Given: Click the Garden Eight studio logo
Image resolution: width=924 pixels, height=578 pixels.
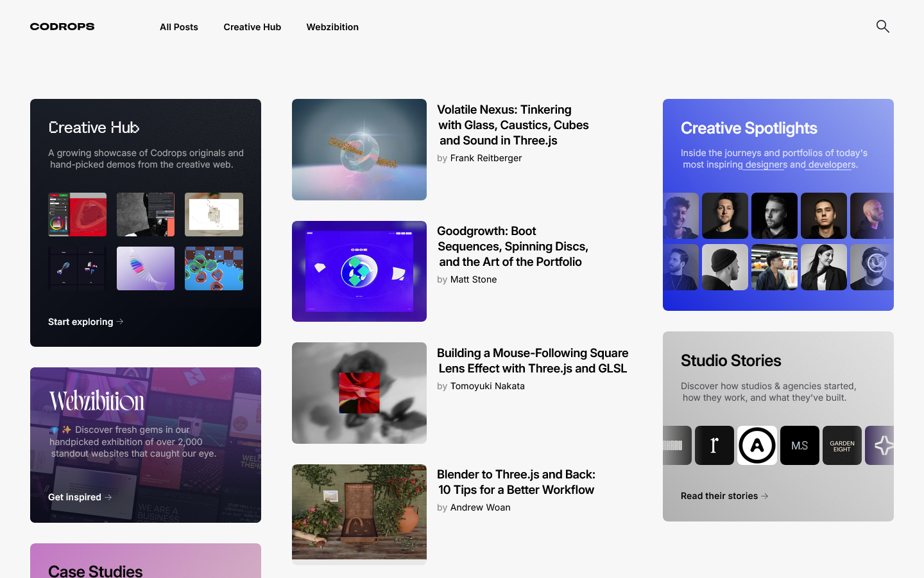Looking at the screenshot, I should [x=842, y=445].
